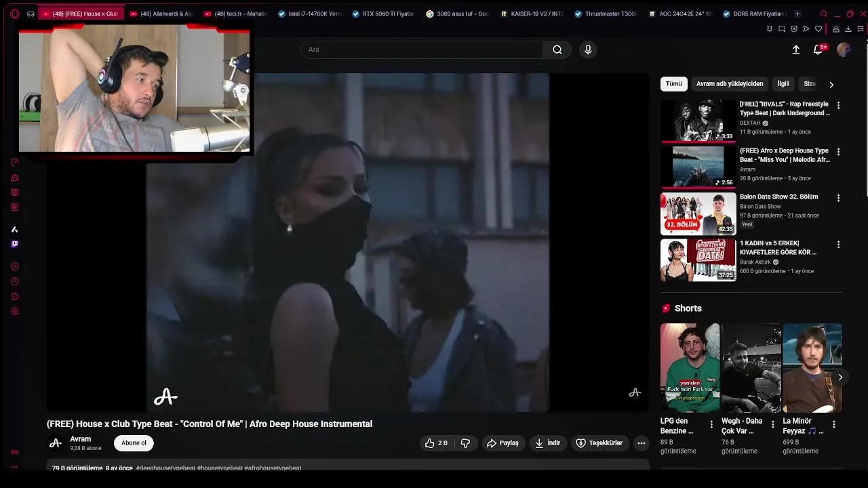
Task: Open the YouTube account avatar
Action: pyautogui.click(x=844, y=49)
